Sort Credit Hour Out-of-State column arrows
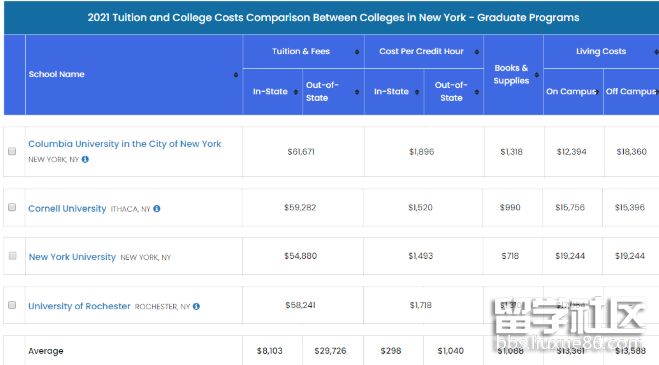This screenshot has height=365, width=659. pyautogui.click(x=477, y=92)
